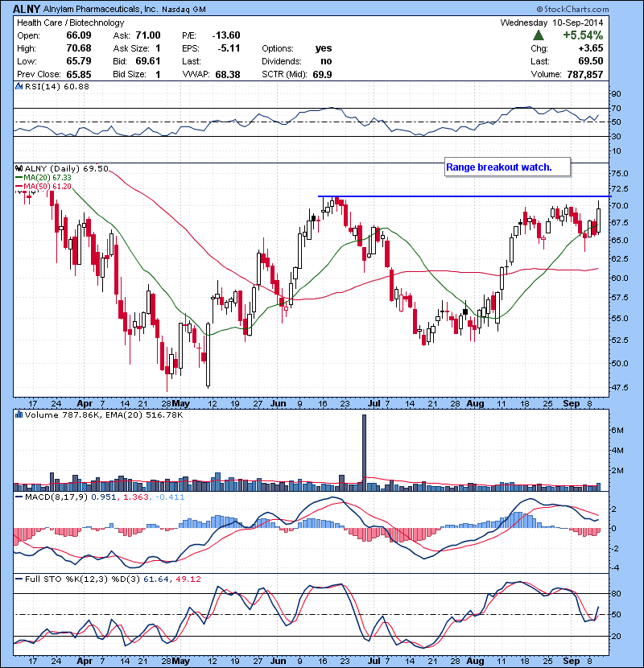644x668 pixels.
Task: Click the StockCharts.com watermark text
Action: (x=573, y=9)
